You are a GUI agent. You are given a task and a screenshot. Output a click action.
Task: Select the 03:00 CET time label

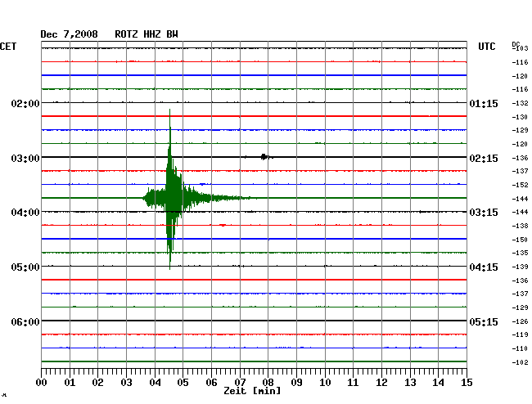click(25, 159)
